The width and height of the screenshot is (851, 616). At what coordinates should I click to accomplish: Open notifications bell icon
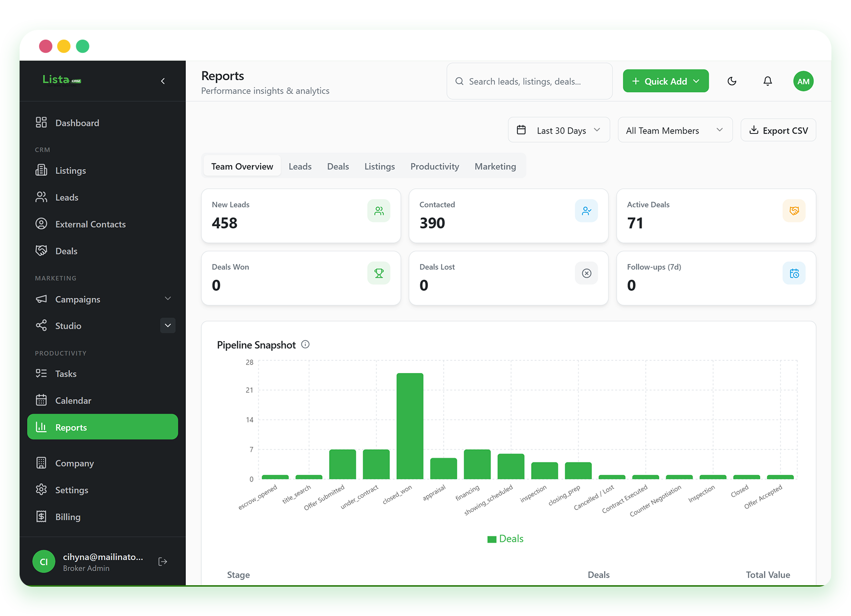click(767, 81)
